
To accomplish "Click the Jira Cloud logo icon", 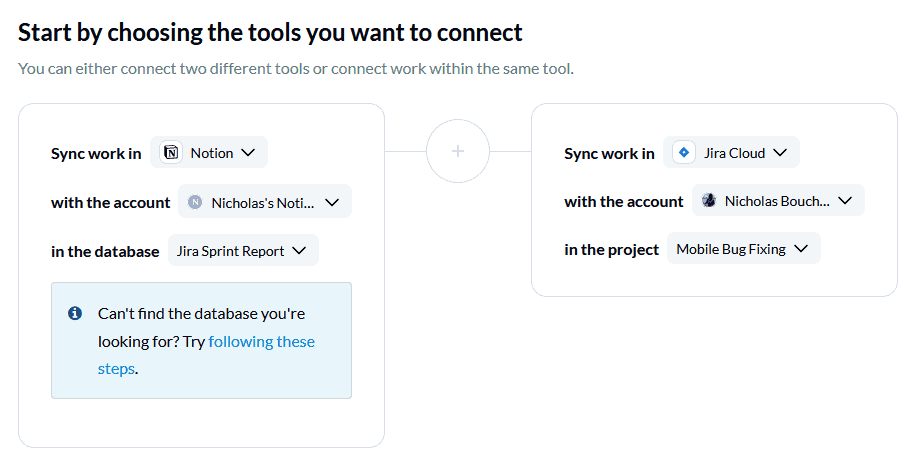I will 684,152.
